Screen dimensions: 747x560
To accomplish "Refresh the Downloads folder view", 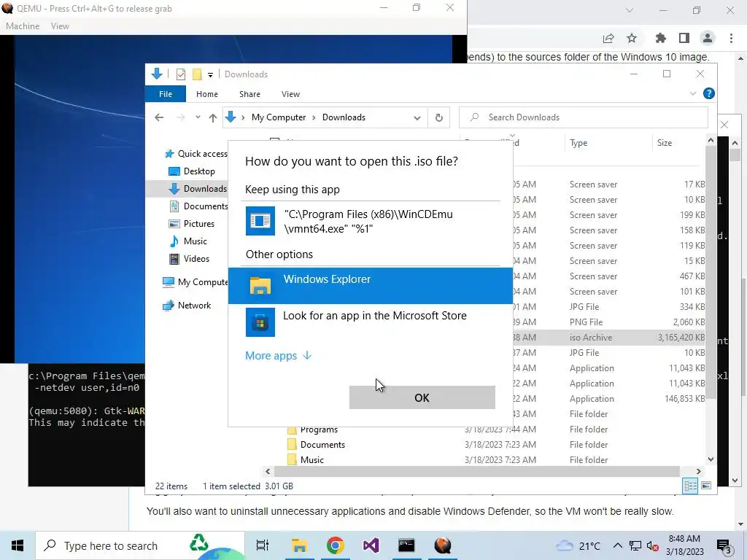I will pos(438,117).
